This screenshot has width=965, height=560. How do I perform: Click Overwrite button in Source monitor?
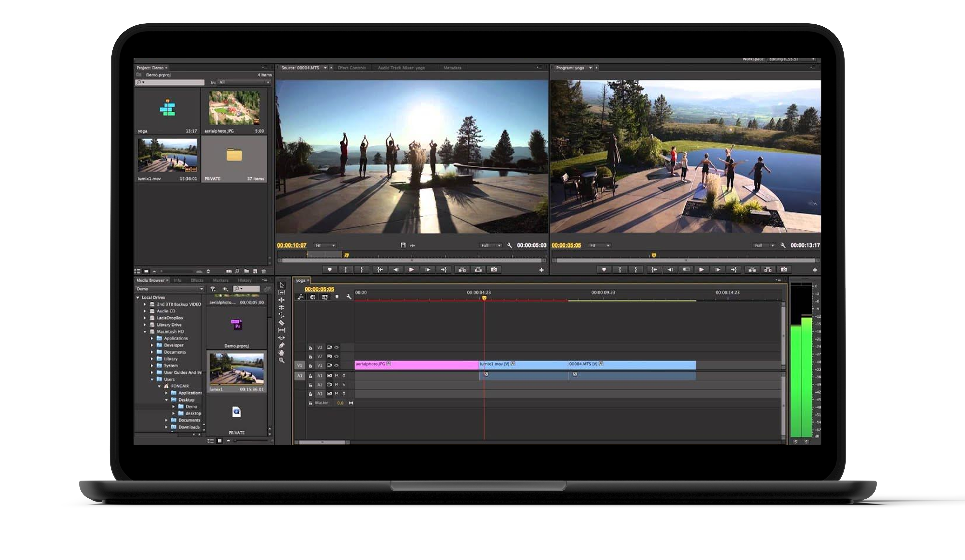(x=478, y=270)
